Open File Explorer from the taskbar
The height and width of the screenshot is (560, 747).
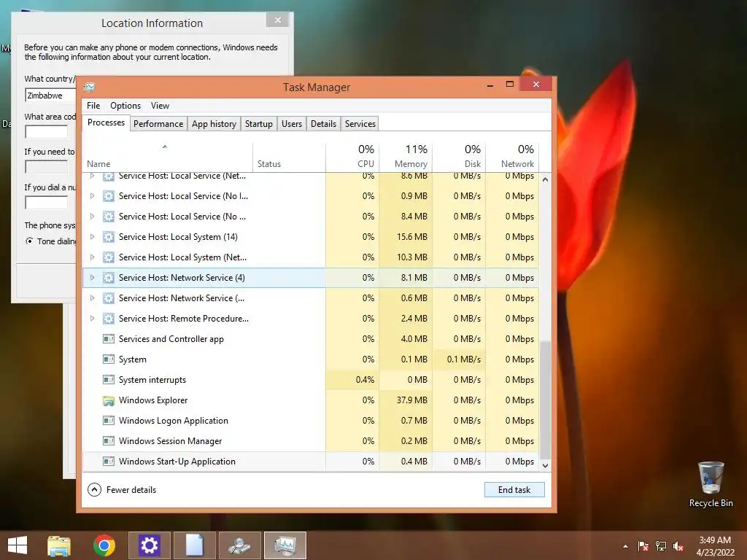coord(58,545)
